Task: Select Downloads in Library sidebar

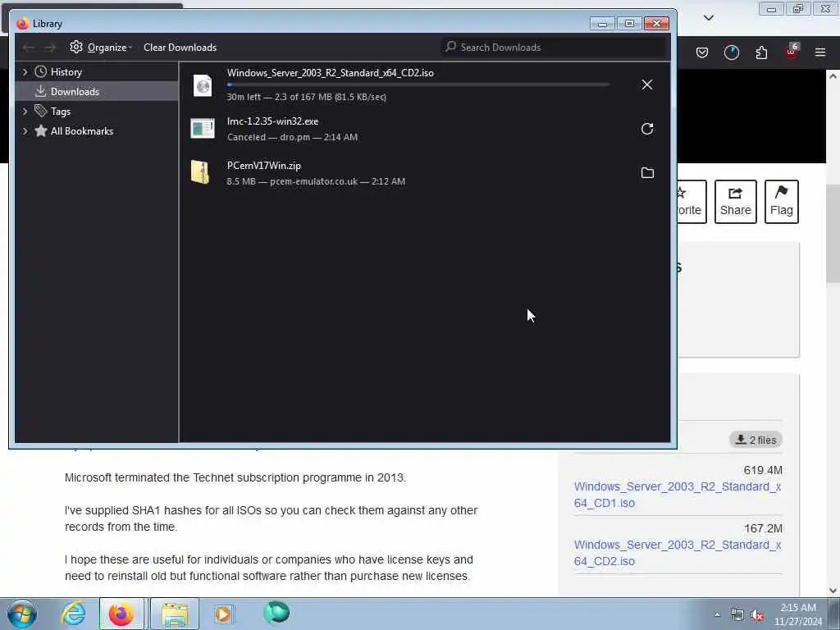Action: [75, 92]
